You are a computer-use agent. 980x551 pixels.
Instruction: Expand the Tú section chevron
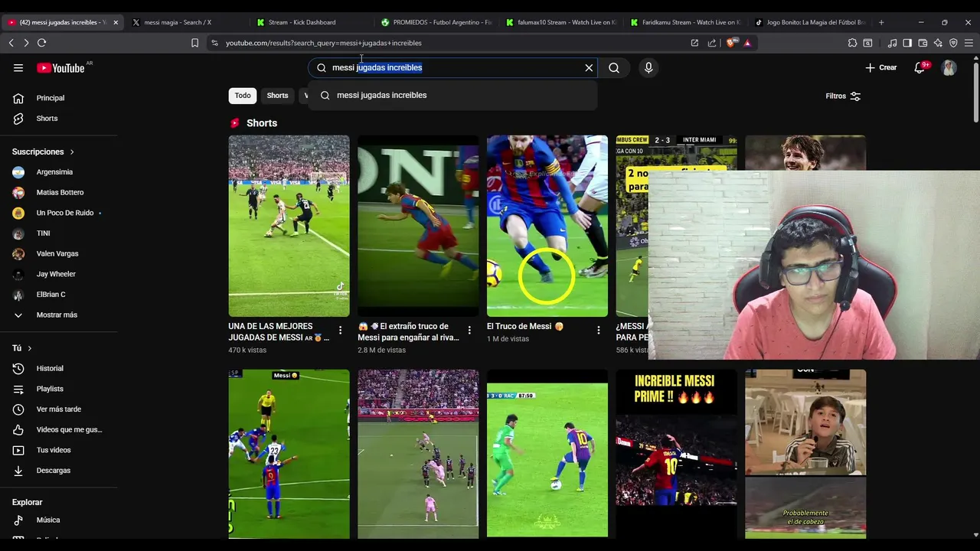(30, 348)
